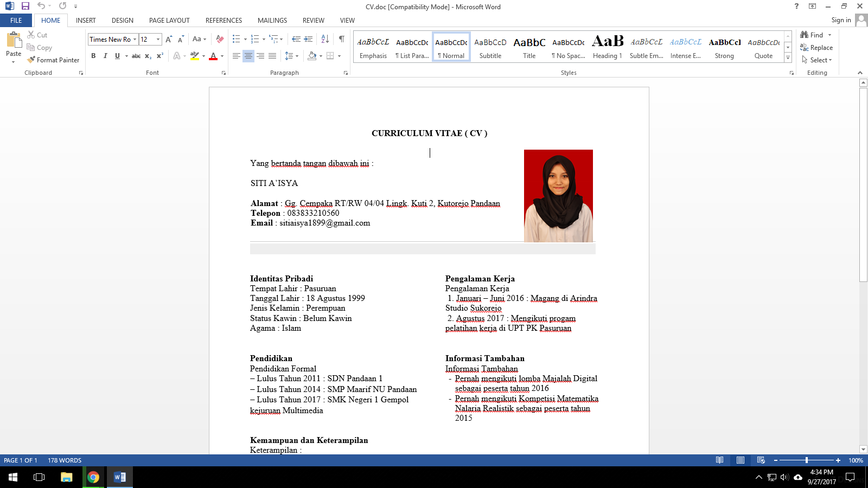The width and height of the screenshot is (868, 488).
Task: Open Ribbon Display Options
Action: pos(812,7)
